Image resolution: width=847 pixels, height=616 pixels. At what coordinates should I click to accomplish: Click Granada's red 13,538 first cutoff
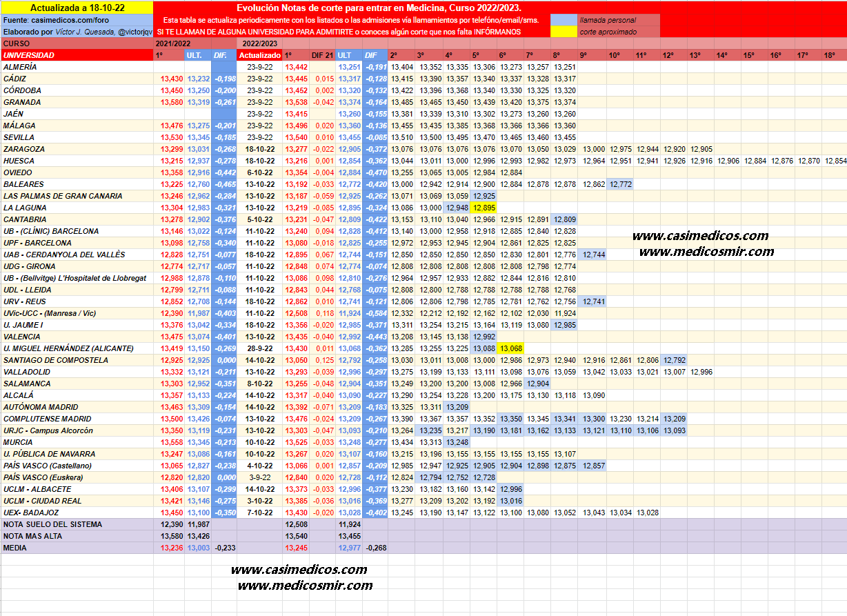[x=296, y=102]
